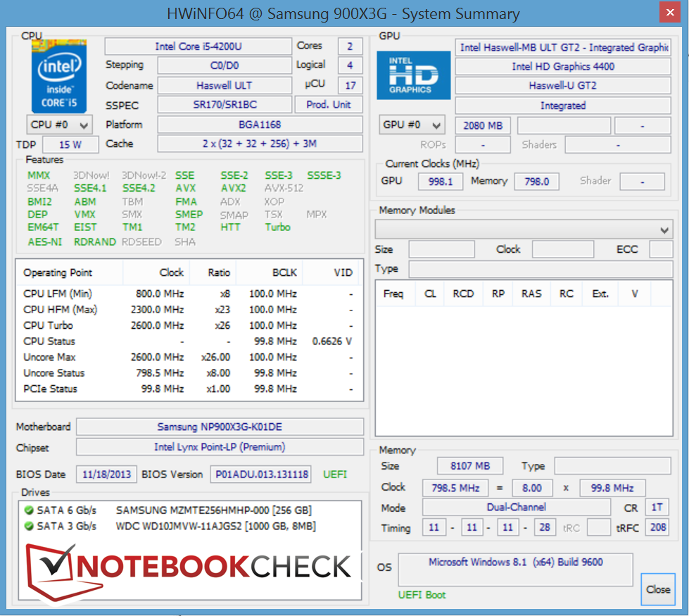Click the µCU value 17
The width and height of the screenshot is (689, 616).
click(x=350, y=85)
